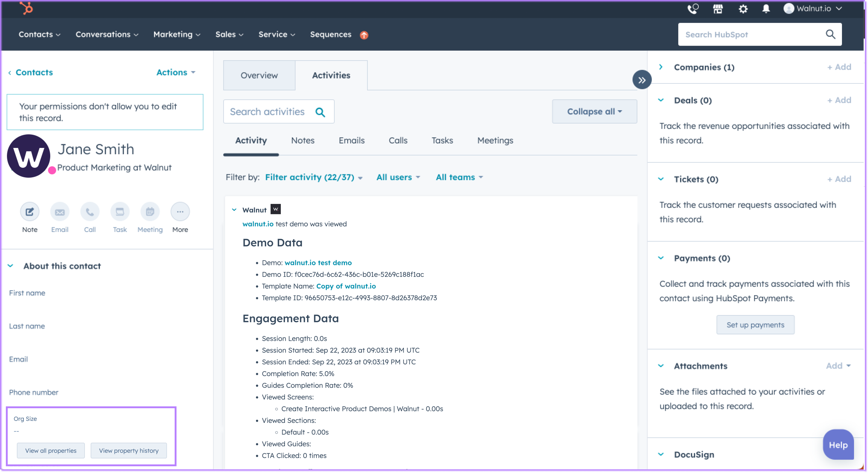
Task: Click the double-arrow collapse sidebar button
Action: (x=642, y=80)
